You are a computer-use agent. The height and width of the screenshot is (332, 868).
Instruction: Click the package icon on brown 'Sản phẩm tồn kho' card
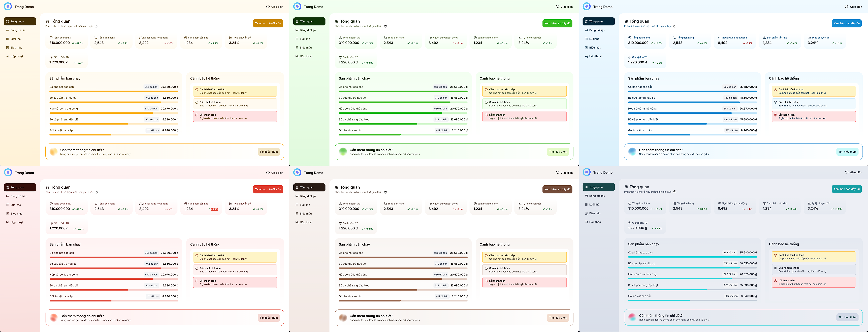475,204
